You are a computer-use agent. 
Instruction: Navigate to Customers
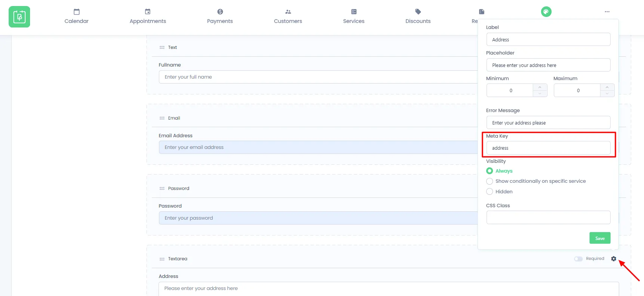288,17
